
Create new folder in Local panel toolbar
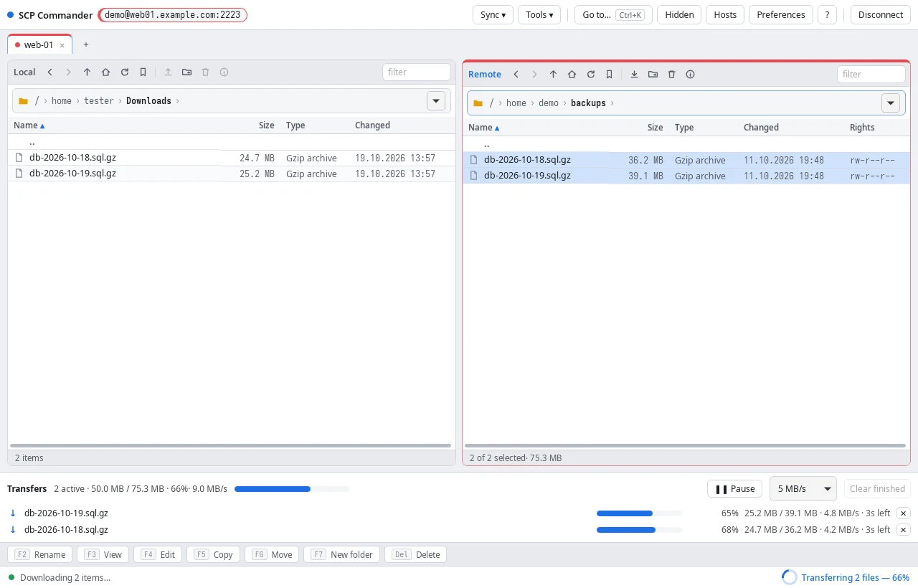click(187, 72)
